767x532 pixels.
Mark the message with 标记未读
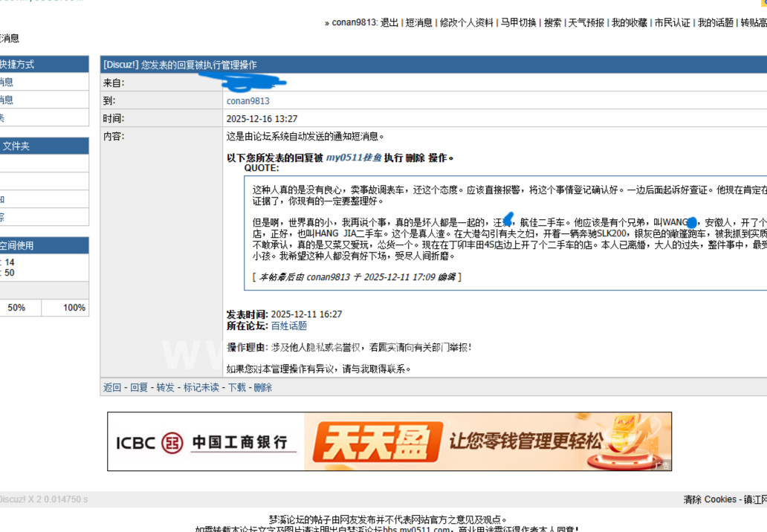(x=201, y=388)
